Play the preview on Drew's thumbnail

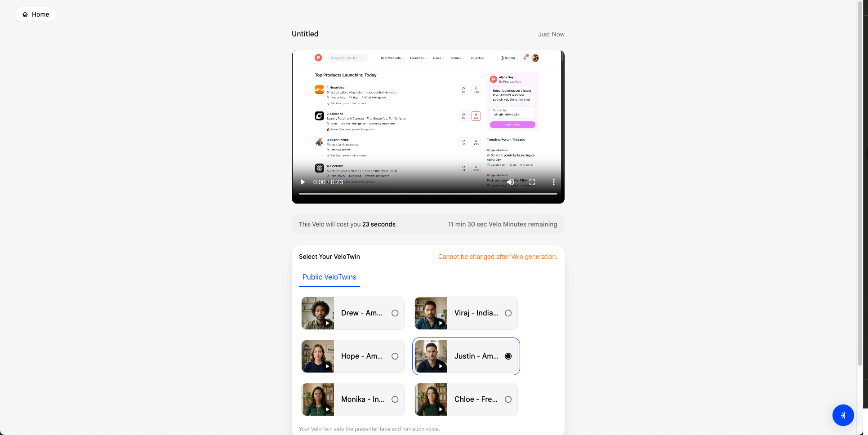(328, 323)
